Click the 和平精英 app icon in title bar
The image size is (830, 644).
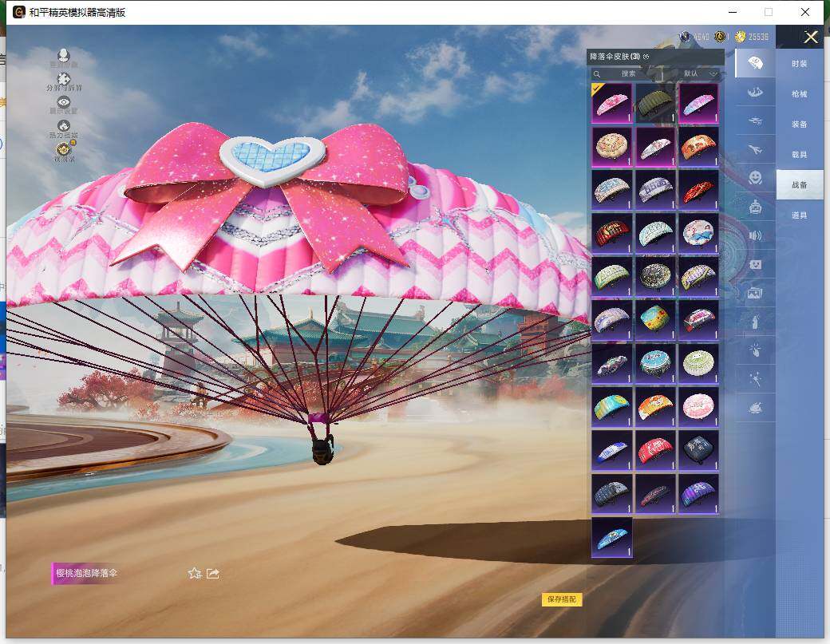(19, 12)
